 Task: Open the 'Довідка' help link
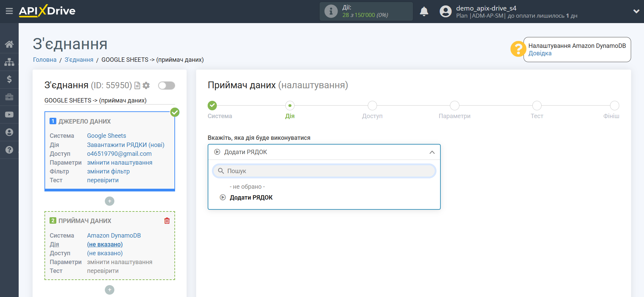click(x=540, y=53)
